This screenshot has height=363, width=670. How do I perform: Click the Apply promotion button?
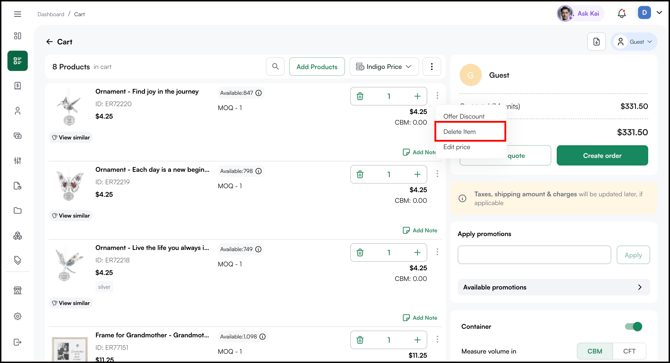(633, 255)
